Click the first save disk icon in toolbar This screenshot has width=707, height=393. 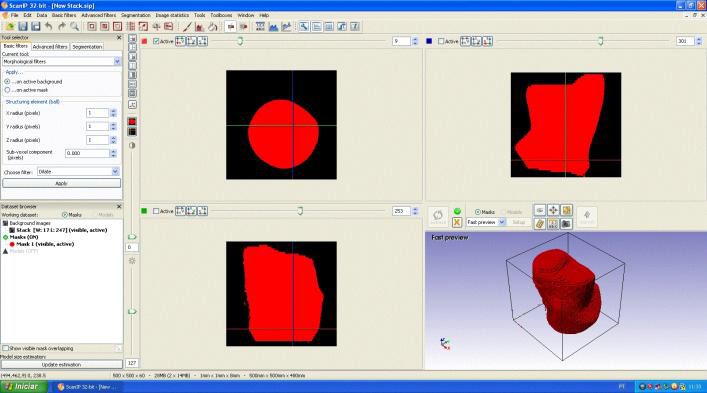23,27
